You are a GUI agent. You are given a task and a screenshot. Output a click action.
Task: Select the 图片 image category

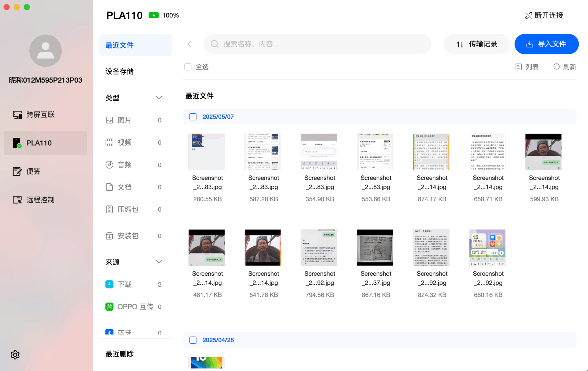tap(125, 120)
